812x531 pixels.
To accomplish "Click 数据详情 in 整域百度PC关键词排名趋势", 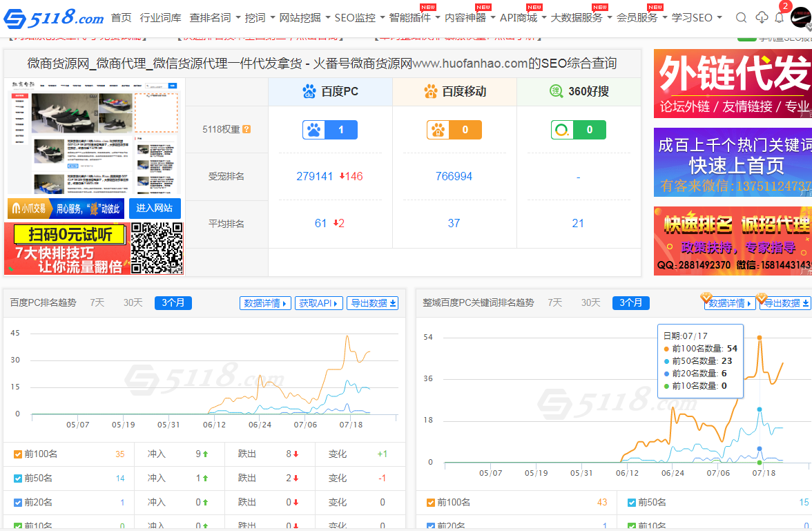I will 730,303.
